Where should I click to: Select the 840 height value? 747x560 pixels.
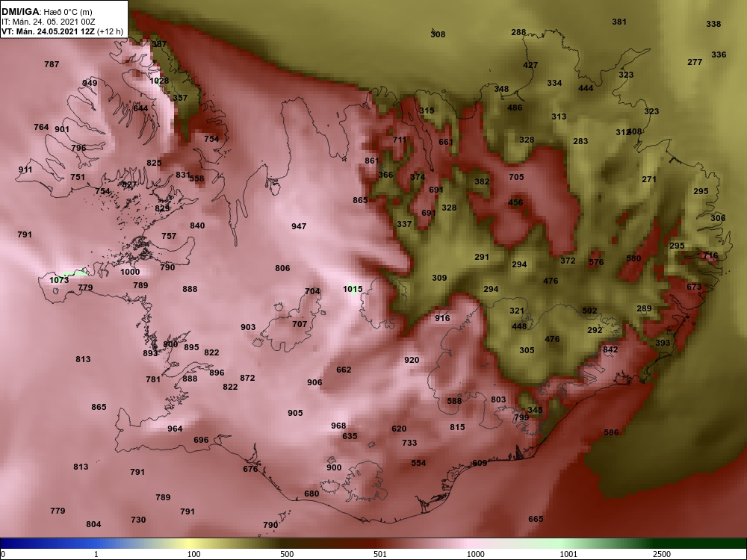tap(197, 225)
